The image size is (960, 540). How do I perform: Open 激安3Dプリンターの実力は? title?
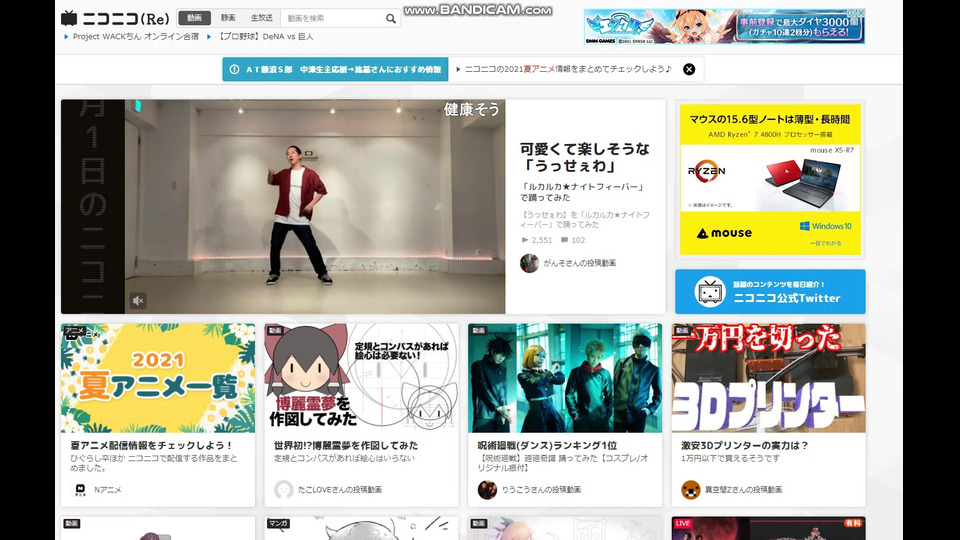tap(744, 446)
